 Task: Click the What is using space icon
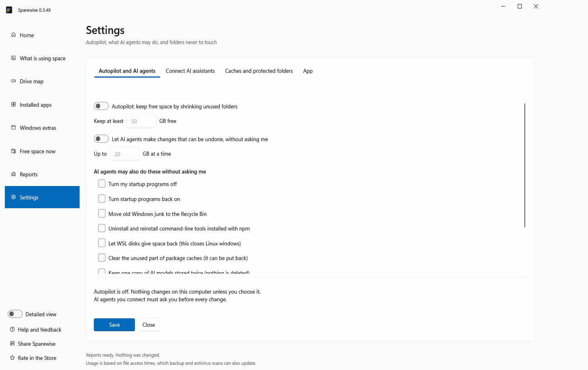coord(13,58)
